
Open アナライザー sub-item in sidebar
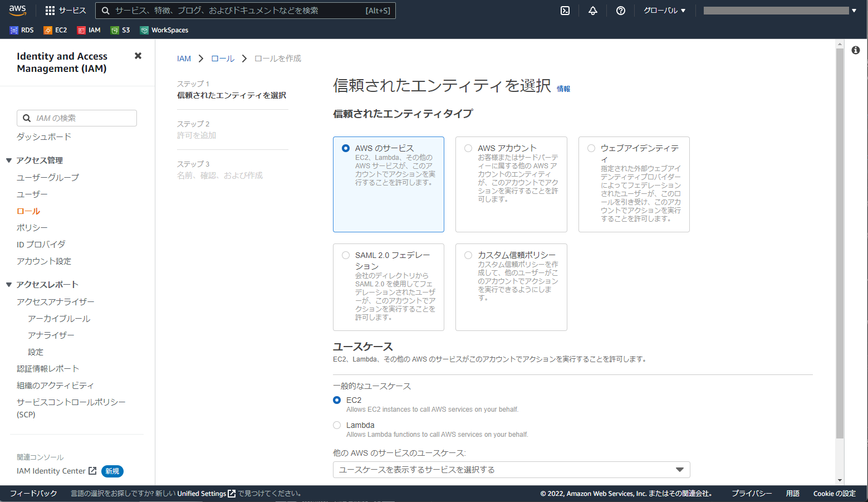point(51,335)
